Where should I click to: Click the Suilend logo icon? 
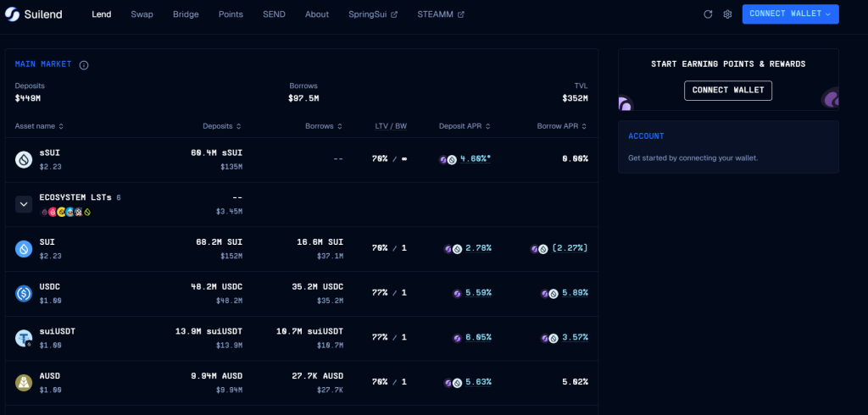coord(12,14)
